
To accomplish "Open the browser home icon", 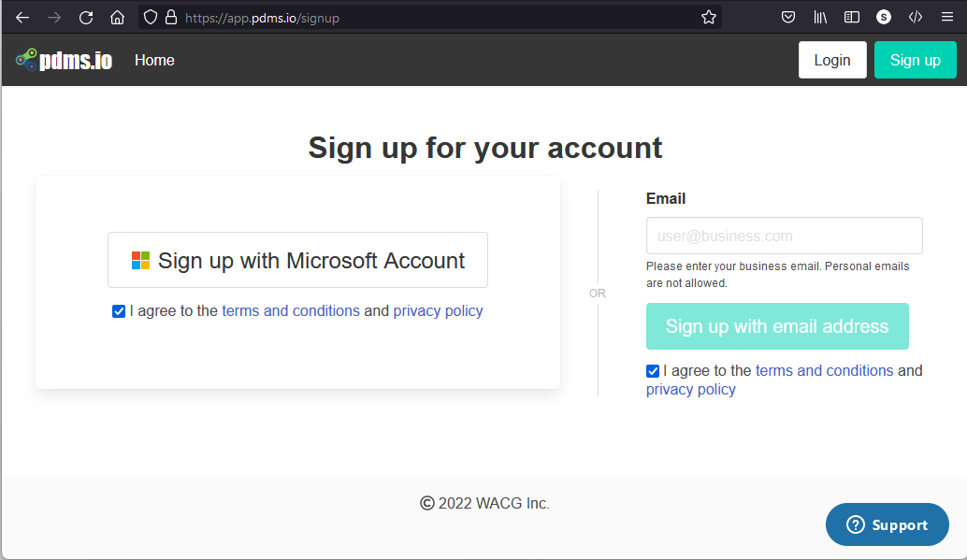I will point(117,18).
